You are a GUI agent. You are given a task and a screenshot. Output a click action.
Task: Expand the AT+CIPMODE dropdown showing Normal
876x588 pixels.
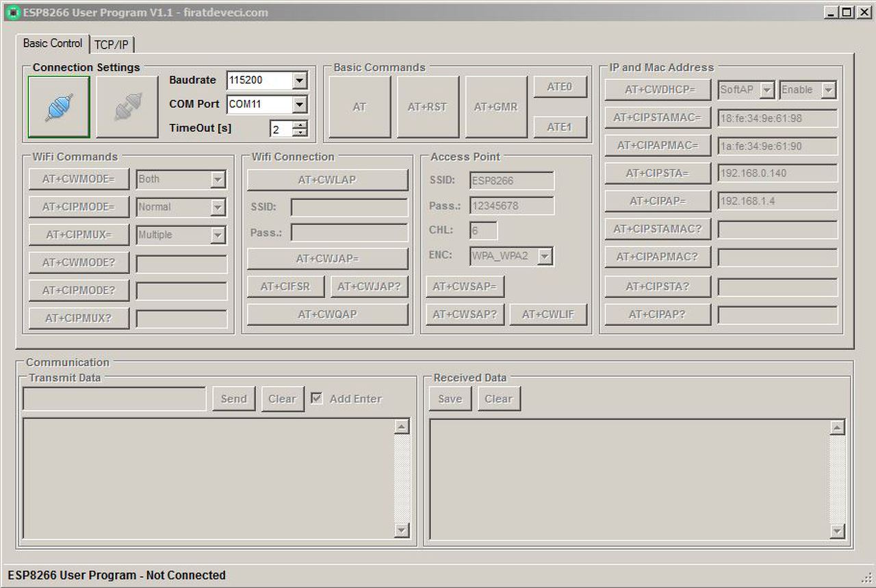tap(218, 207)
